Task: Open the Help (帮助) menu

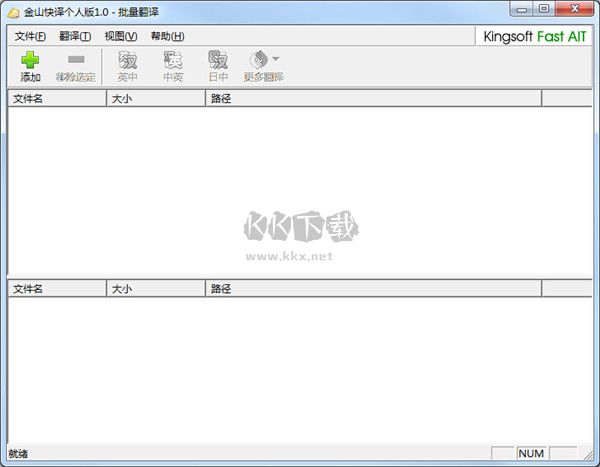Action: click(167, 36)
